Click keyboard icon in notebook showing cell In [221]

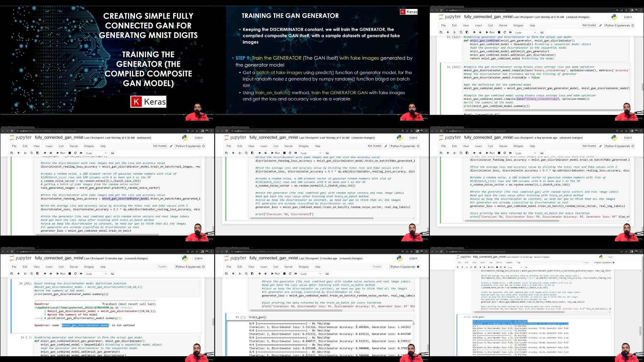coord(542,32)
